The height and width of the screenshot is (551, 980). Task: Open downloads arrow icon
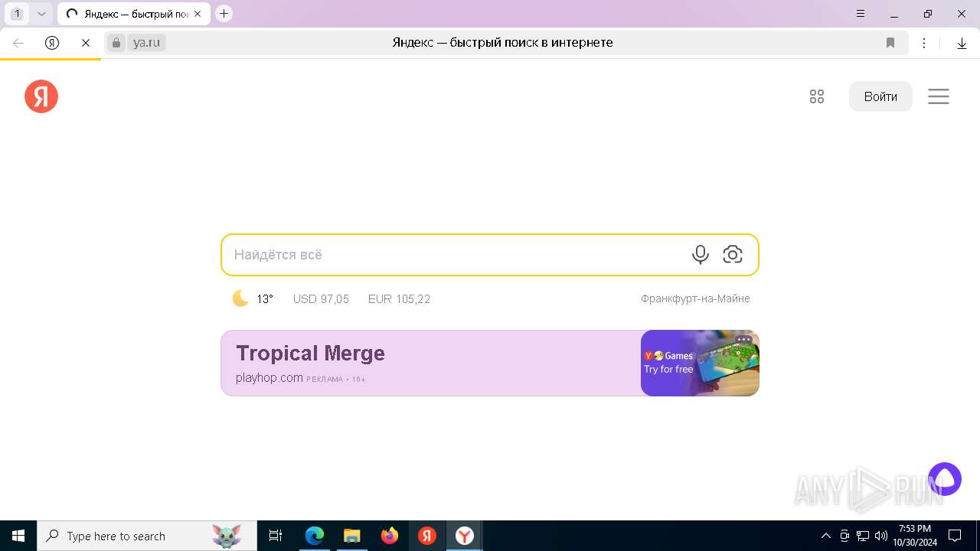(962, 43)
